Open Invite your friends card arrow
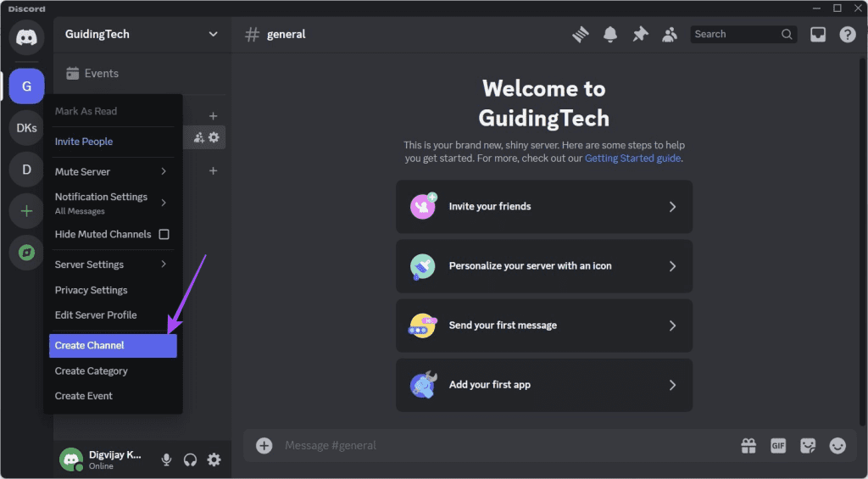The height and width of the screenshot is (479, 868). point(672,207)
